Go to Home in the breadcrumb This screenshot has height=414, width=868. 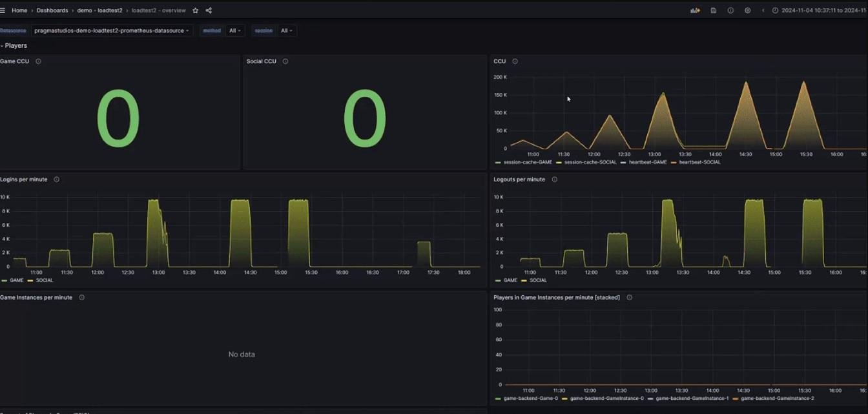click(x=19, y=10)
